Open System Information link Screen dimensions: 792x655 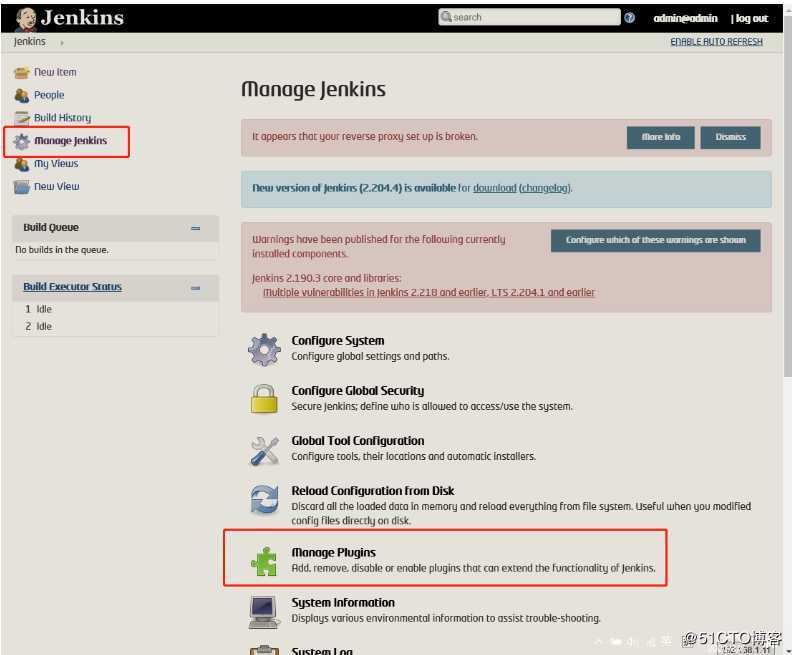click(343, 602)
